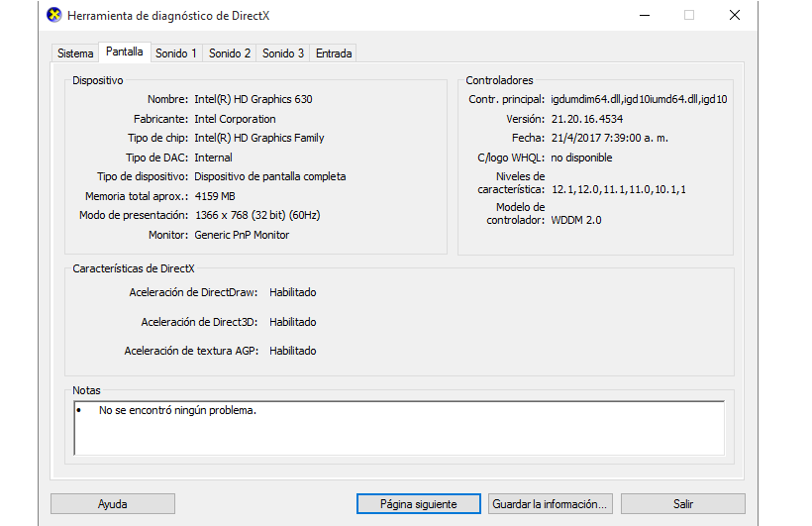Screen dimensions: 812x526
Task: Click the Aceleración de Direct3D: label
Action: click(199, 322)
